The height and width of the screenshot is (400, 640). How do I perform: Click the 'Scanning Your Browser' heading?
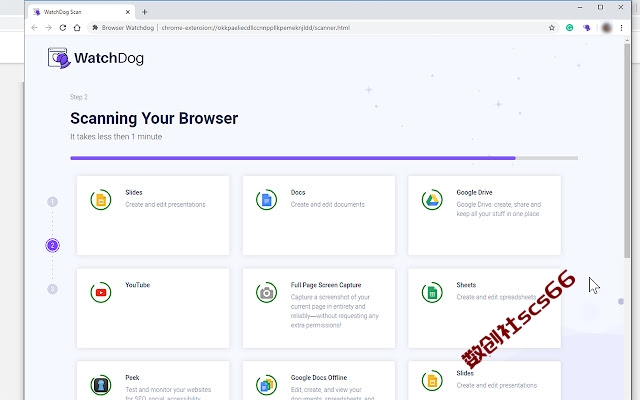154,118
